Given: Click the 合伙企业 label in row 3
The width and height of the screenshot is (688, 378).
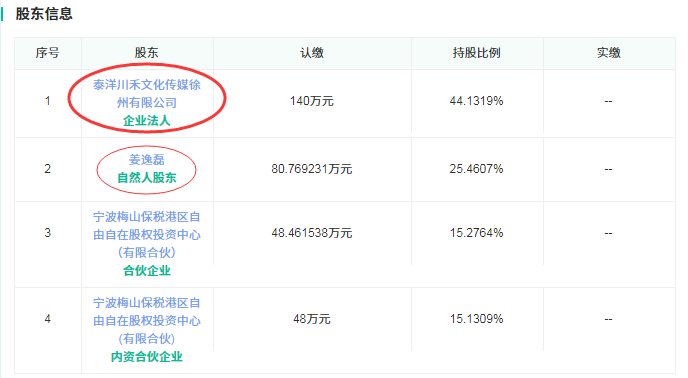Looking at the screenshot, I should tap(147, 270).
